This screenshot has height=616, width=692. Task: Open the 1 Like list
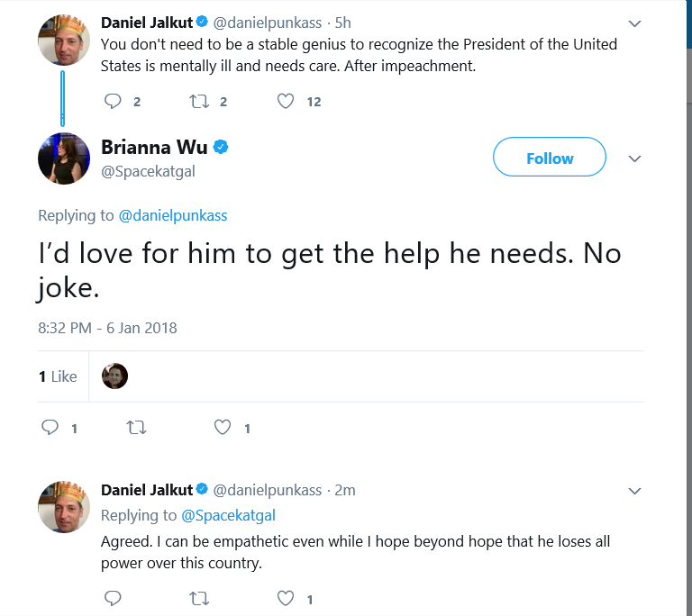tap(58, 376)
